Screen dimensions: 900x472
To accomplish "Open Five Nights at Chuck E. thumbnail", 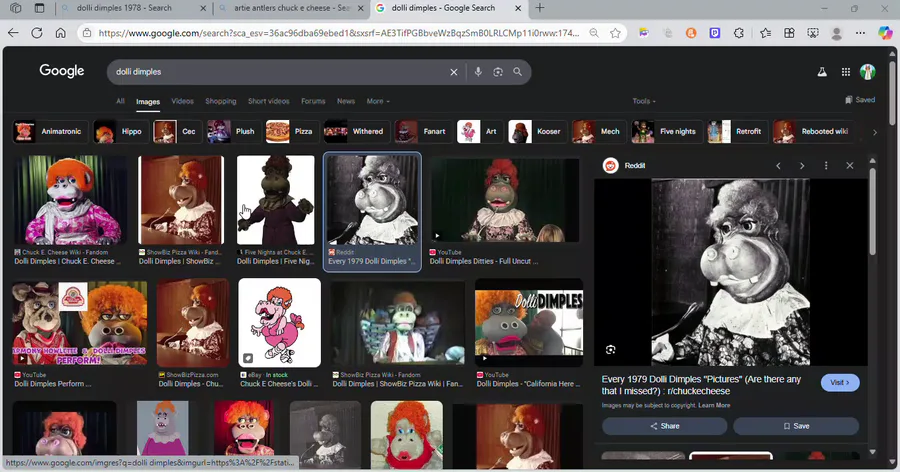I will coord(276,200).
